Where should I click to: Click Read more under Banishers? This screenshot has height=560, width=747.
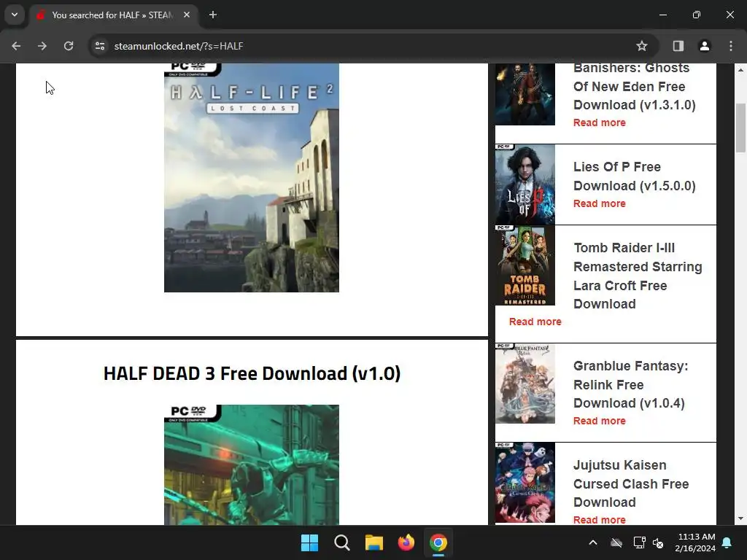[x=600, y=122]
